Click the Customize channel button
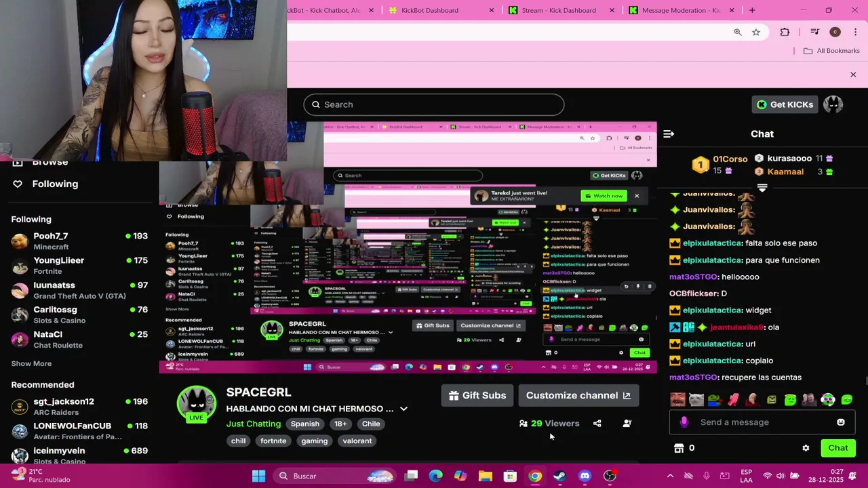 click(578, 396)
